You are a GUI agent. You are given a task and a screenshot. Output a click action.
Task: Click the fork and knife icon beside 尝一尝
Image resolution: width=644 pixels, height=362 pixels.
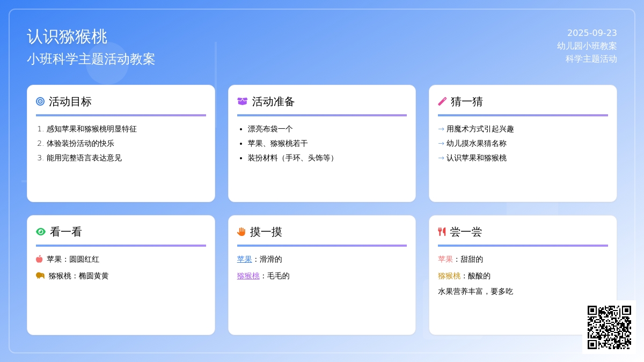point(442,232)
